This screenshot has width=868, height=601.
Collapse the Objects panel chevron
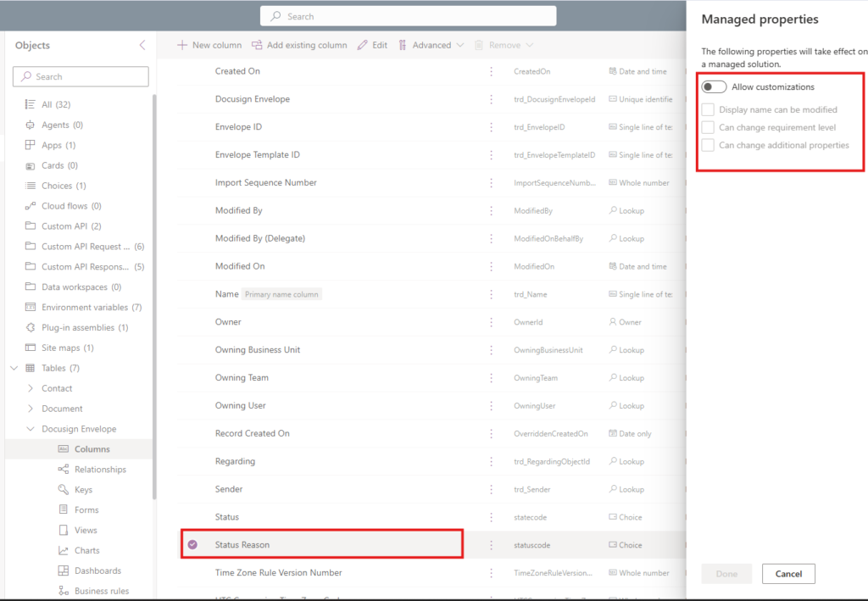142,46
